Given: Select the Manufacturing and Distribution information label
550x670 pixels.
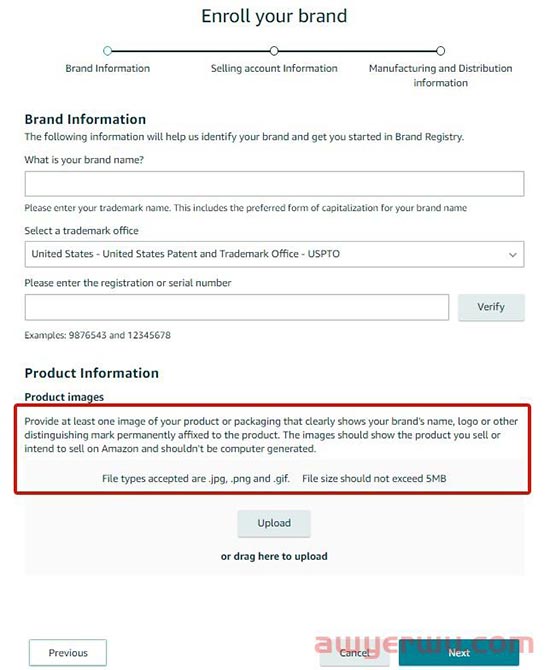Looking at the screenshot, I should coord(440,75).
